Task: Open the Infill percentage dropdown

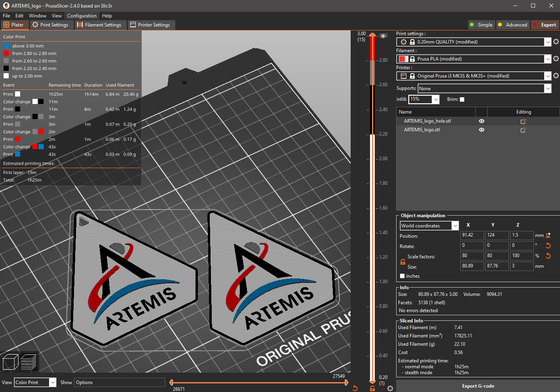Action: click(x=436, y=99)
